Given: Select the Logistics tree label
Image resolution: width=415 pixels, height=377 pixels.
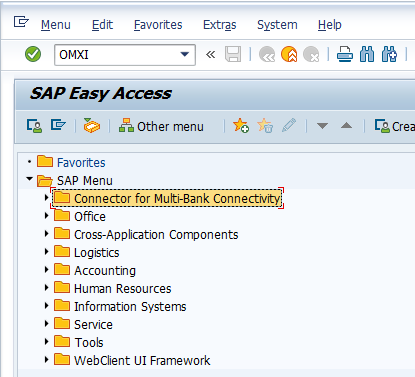Looking at the screenshot, I should pyautogui.click(x=97, y=253).
